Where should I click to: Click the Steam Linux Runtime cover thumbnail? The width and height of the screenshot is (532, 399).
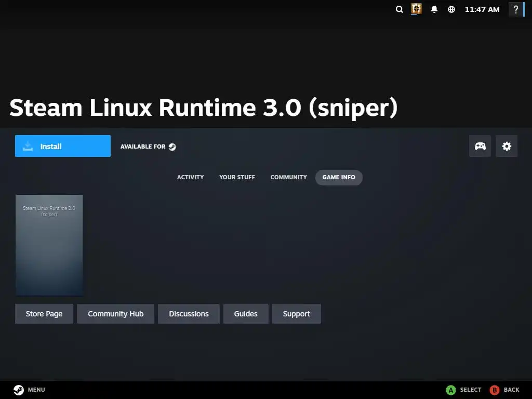(x=49, y=245)
